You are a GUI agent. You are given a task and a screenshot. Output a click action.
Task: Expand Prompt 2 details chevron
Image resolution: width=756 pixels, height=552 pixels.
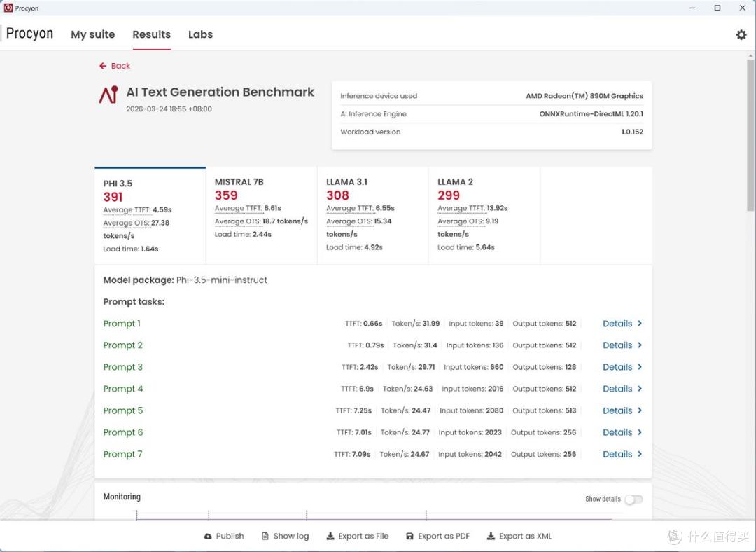tap(640, 345)
